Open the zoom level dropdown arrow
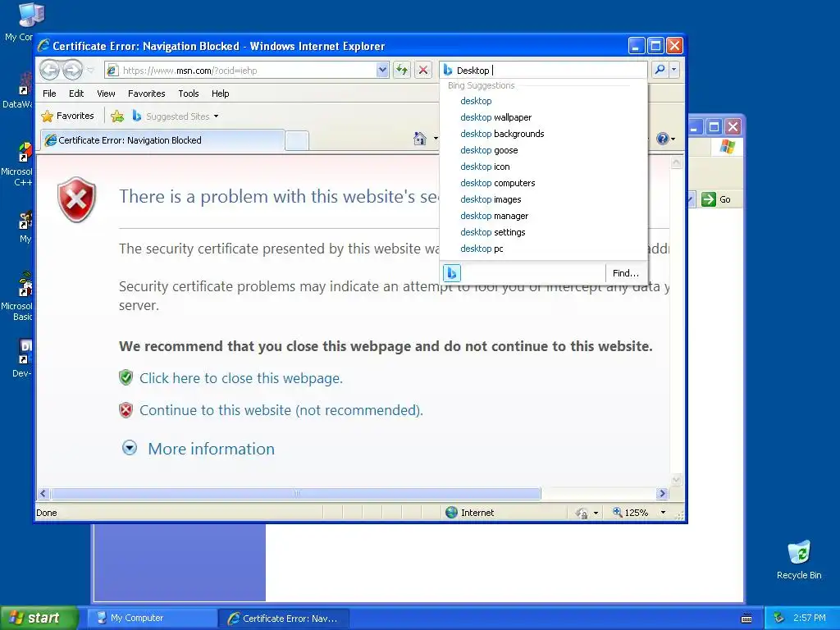Viewport: 840px width, 630px height. (663, 513)
